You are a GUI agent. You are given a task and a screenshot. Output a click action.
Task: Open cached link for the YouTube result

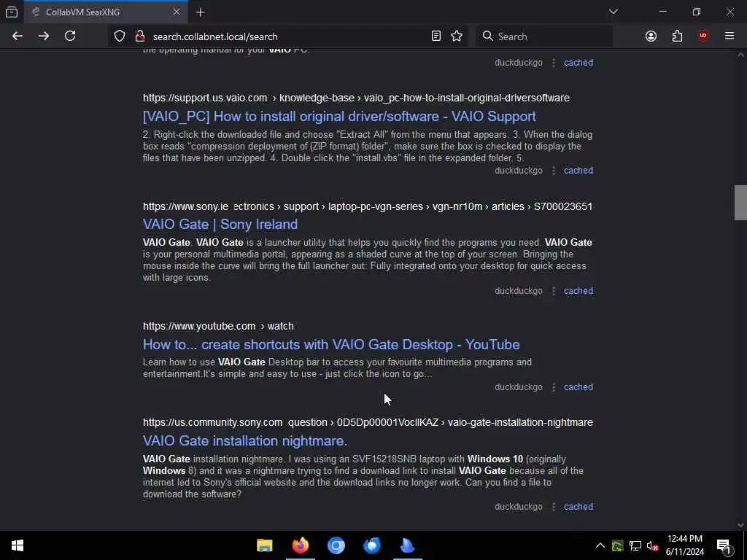click(578, 387)
